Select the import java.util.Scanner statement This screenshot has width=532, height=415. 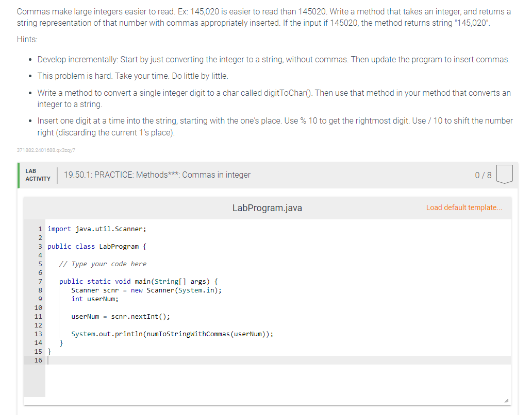(x=96, y=229)
